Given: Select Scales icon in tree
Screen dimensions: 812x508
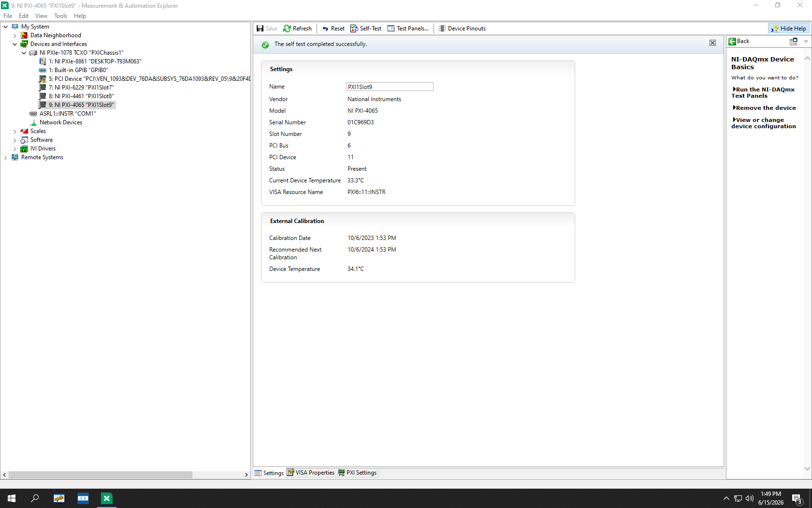Looking at the screenshot, I should point(24,131).
